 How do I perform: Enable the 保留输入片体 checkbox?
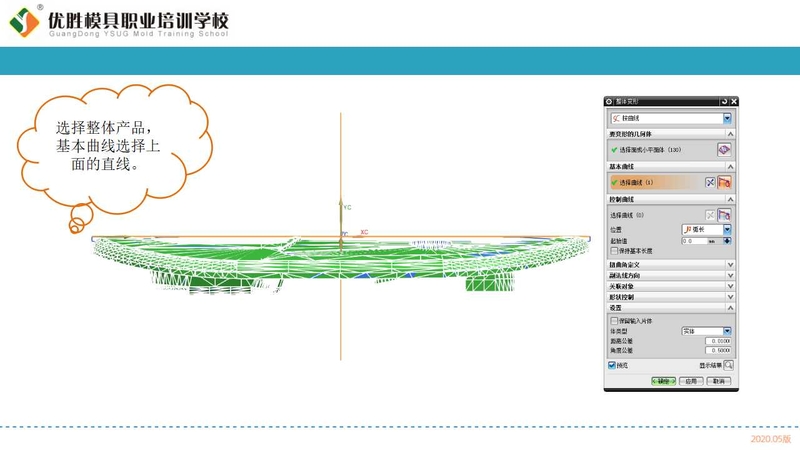click(613, 320)
